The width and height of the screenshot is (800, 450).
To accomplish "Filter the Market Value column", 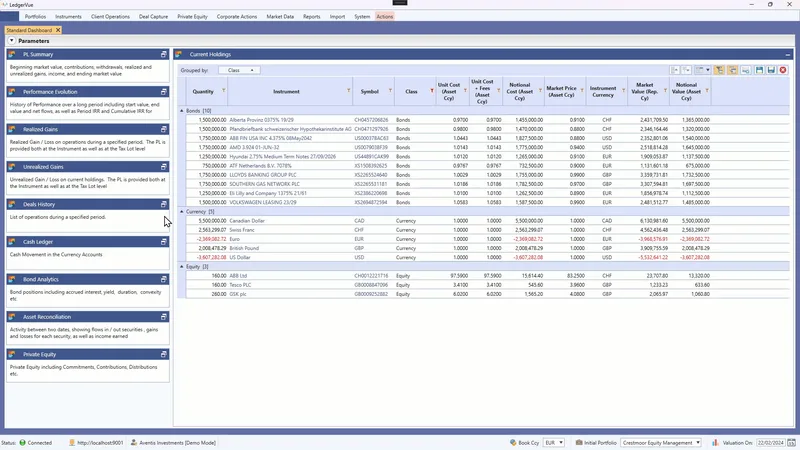I will tap(665, 90).
